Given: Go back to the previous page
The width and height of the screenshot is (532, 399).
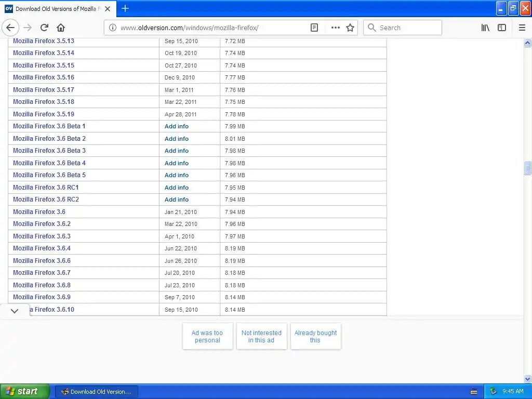Looking at the screenshot, I should (10, 28).
